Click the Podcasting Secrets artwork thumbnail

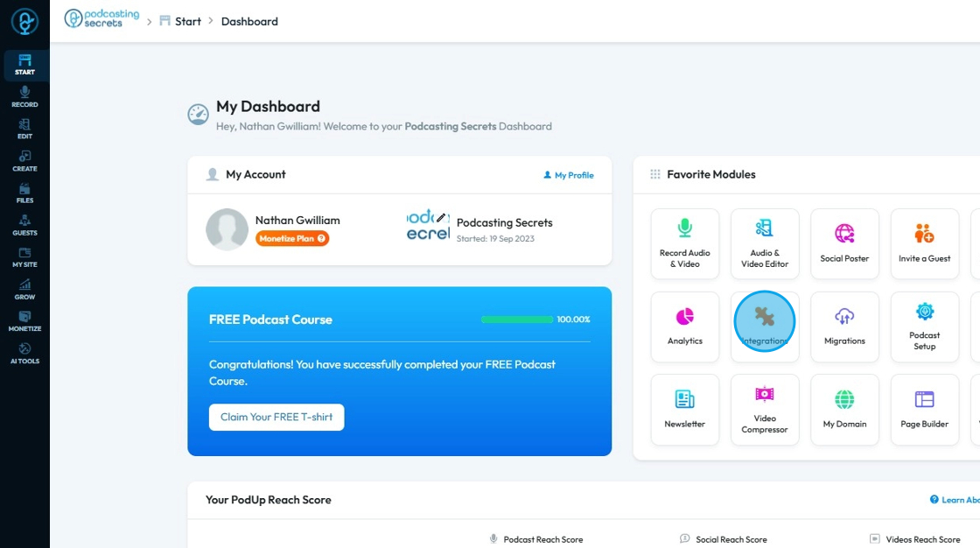coord(428,226)
